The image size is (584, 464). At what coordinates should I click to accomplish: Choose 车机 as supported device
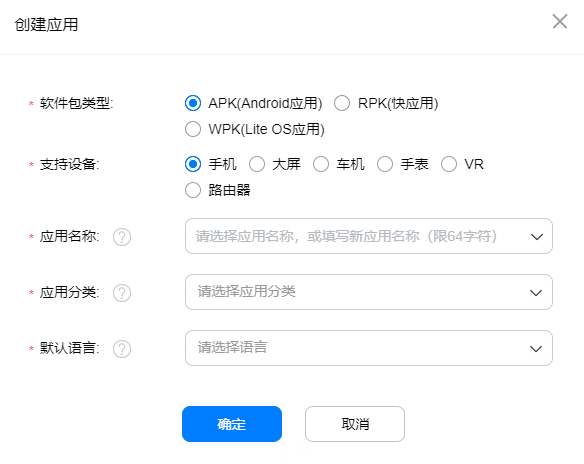tap(321, 164)
